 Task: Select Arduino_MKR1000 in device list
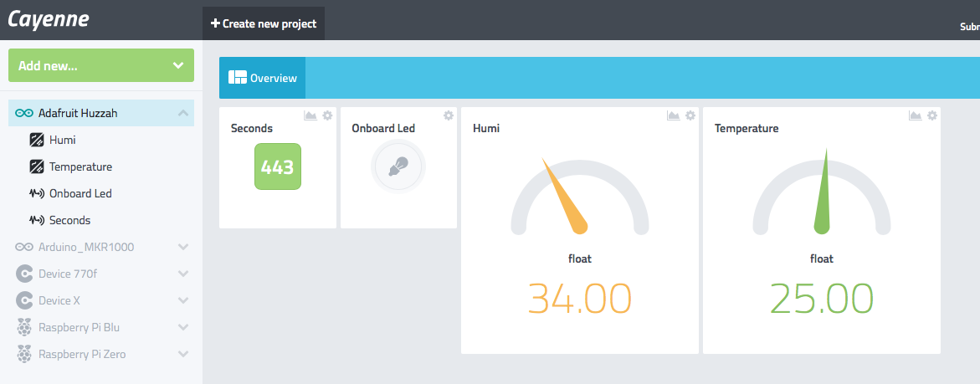pos(86,248)
